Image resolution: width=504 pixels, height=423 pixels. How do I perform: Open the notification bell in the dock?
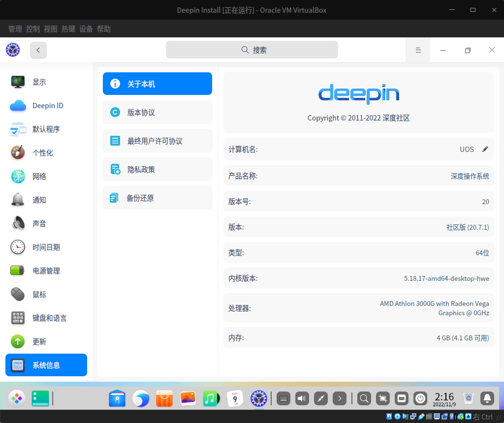(x=487, y=398)
